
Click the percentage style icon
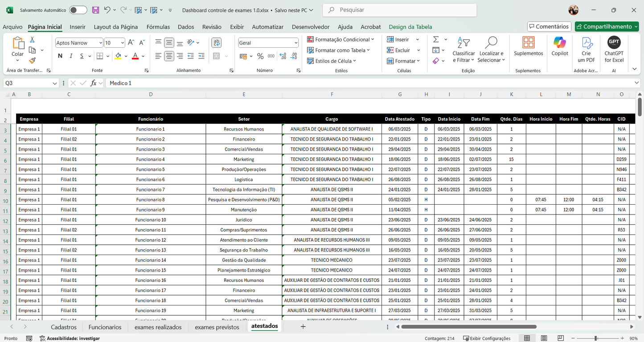pos(261,56)
